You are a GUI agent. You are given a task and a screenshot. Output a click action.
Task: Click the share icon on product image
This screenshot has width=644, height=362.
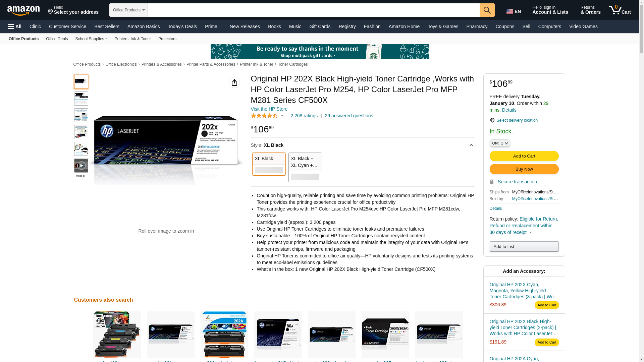234,82
